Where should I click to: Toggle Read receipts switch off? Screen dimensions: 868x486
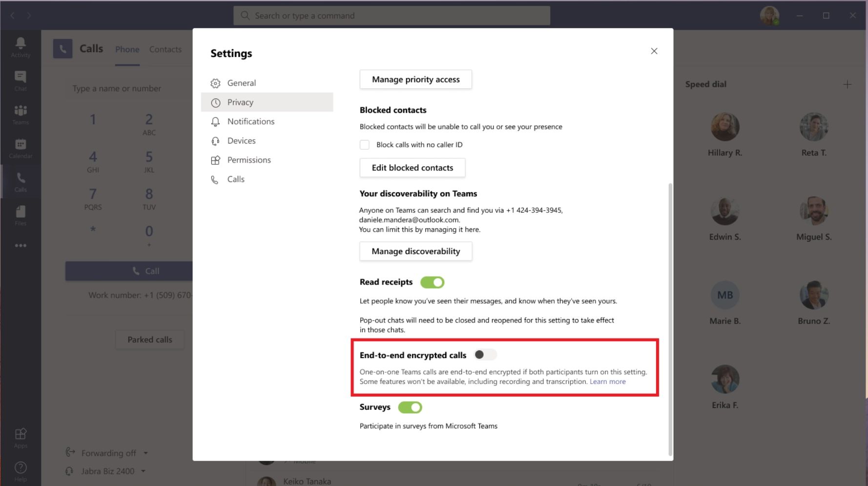[432, 283]
